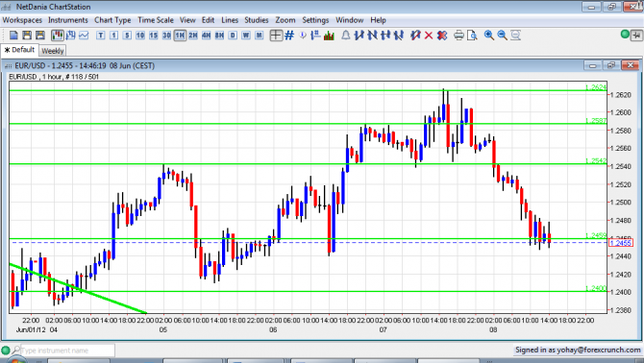Delete all lines with thick red X
644x363 pixels.
click(x=442, y=36)
